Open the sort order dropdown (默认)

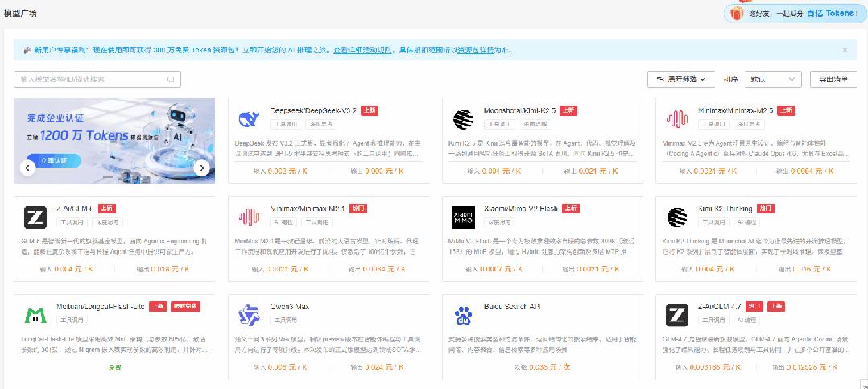[x=773, y=79]
